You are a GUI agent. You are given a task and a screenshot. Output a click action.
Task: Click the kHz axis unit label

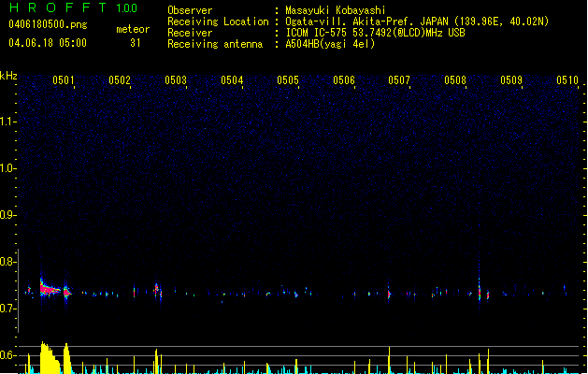[x=8, y=76]
